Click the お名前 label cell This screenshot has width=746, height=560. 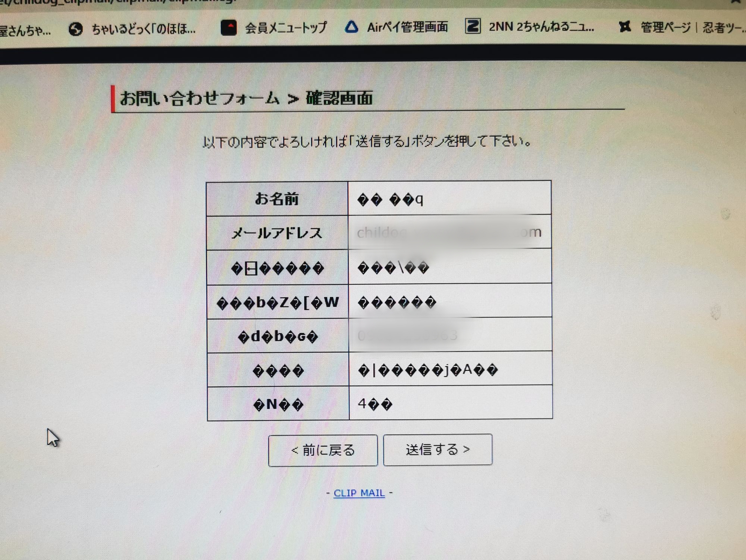coord(277,199)
